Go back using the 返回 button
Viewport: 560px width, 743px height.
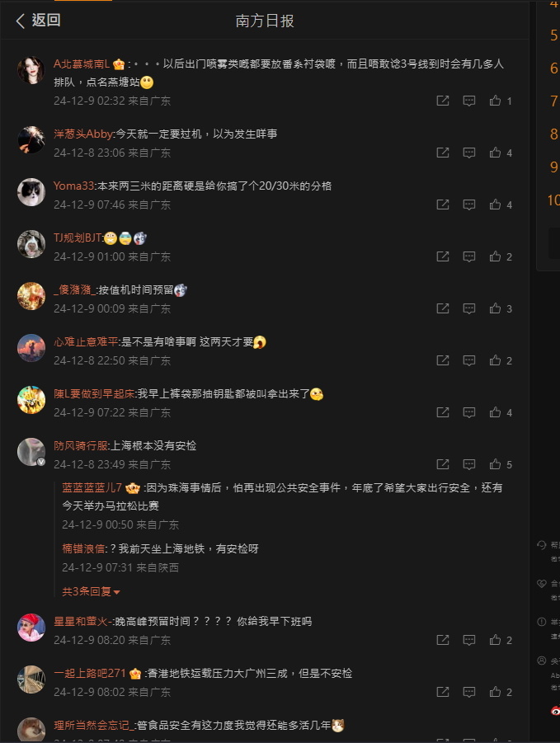(x=39, y=21)
